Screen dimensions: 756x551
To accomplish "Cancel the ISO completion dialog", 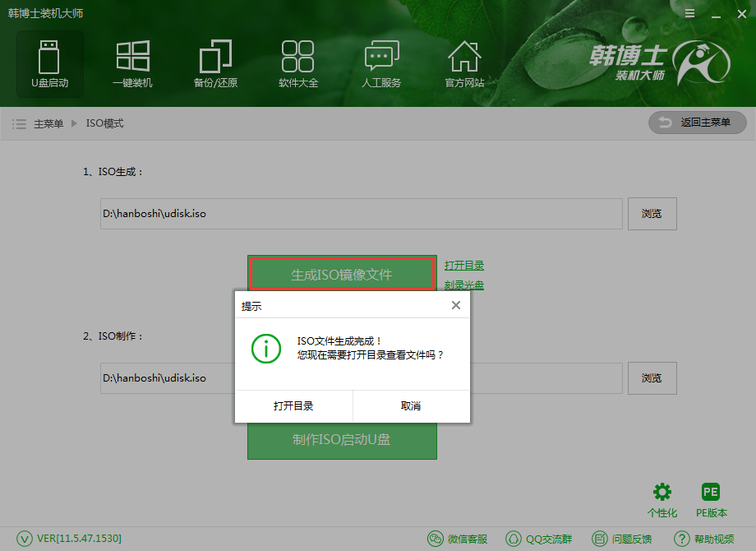I will [x=411, y=405].
